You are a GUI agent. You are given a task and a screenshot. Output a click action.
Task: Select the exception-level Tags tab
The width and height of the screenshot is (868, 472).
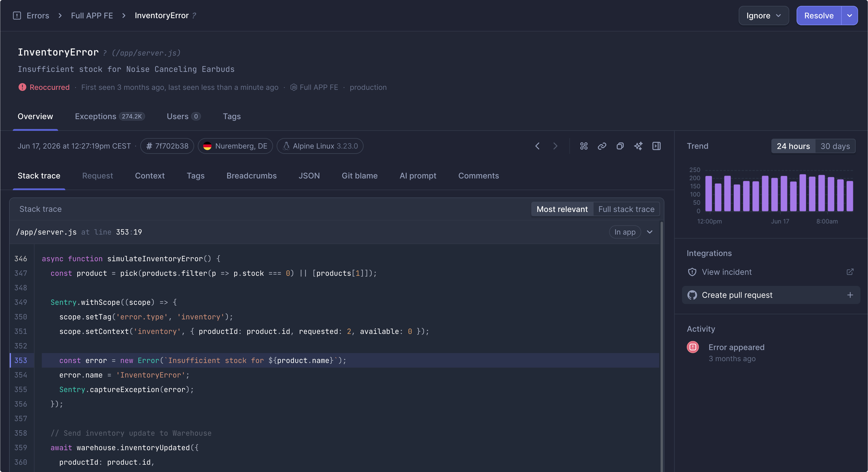point(196,176)
